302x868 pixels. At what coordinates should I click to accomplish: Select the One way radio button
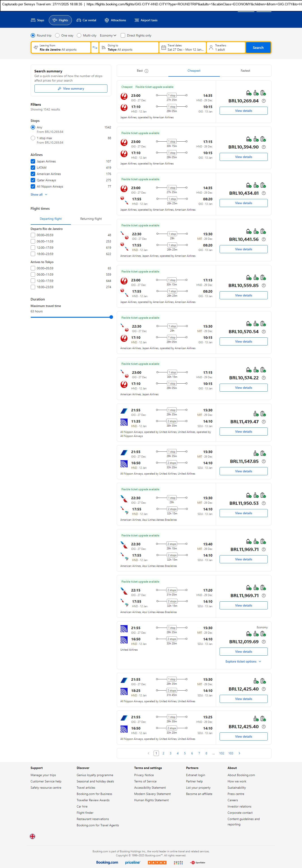pyautogui.click(x=58, y=35)
